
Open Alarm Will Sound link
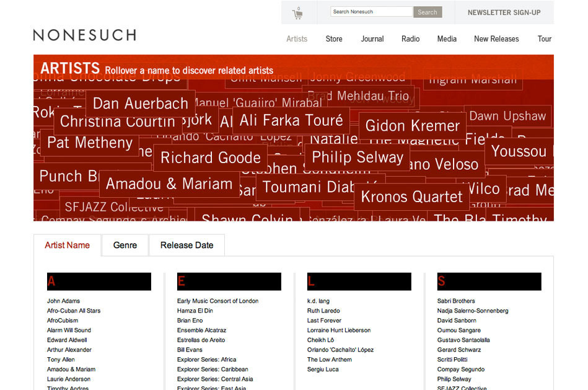click(x=69, y=330)
